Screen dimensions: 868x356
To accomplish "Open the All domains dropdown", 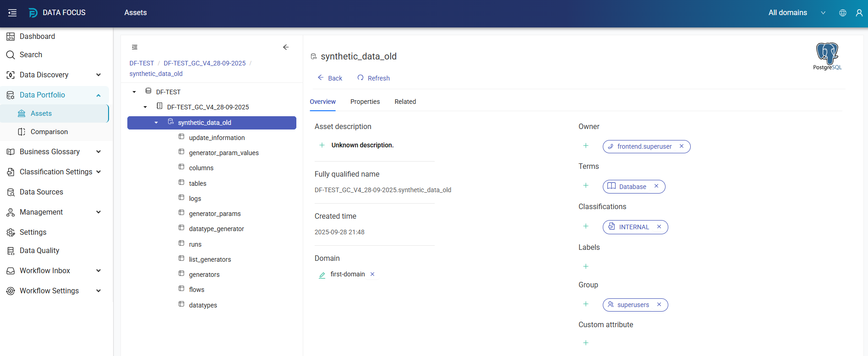I will 797,13.
